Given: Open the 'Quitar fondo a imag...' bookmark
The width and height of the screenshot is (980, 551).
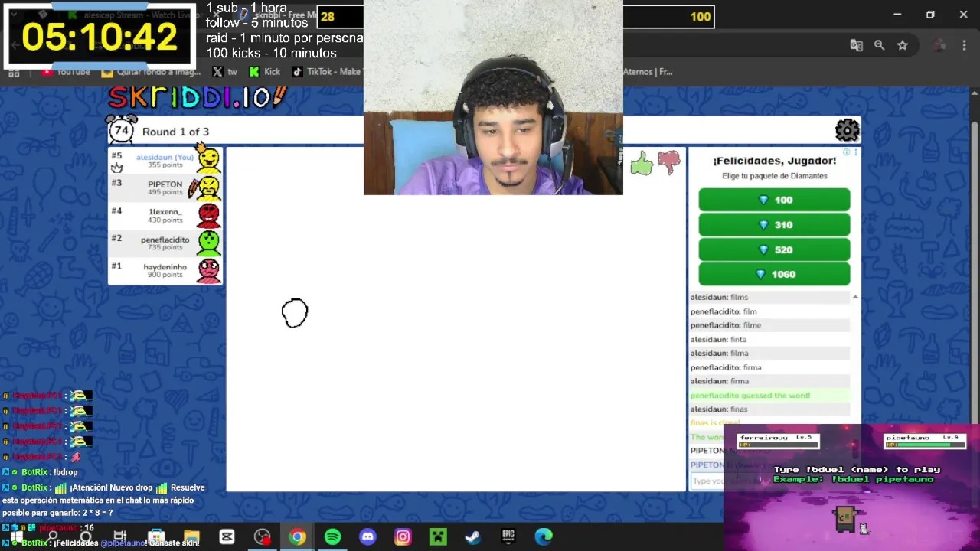Looking at the screenshot, I should pos(151,72).
